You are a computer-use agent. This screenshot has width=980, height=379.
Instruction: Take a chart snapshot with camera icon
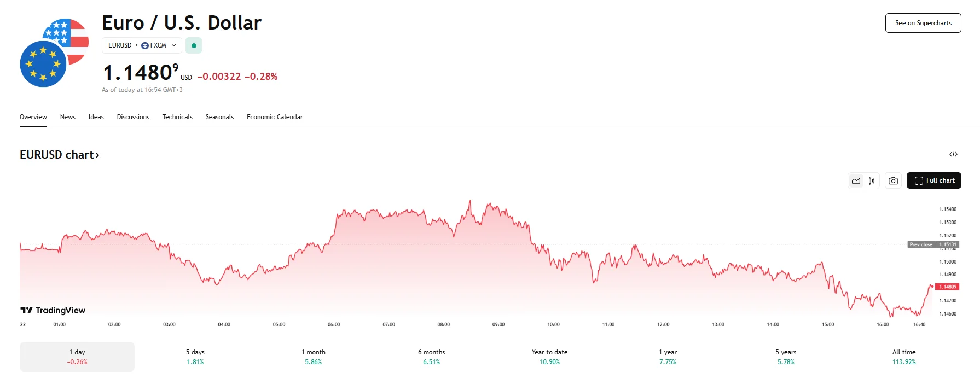(x=893, y=180)
